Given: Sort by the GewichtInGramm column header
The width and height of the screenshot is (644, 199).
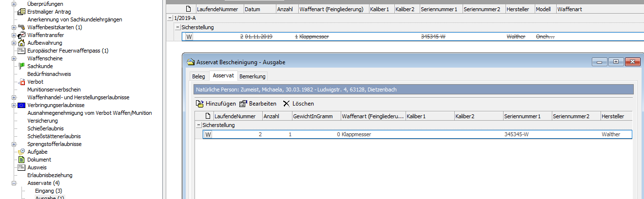Looking at the screenshot, I should point(315,116).
